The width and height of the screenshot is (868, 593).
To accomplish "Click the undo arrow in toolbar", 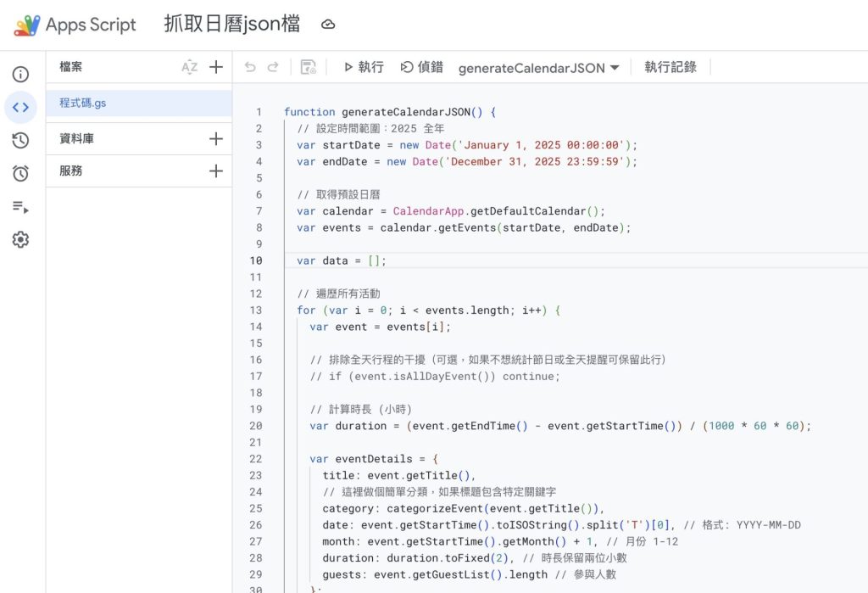I will coord(250,68).
